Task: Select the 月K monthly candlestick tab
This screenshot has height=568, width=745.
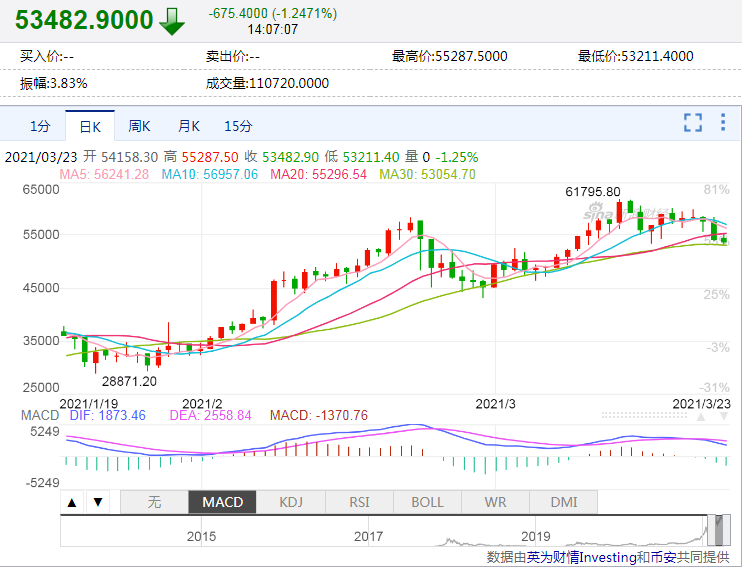Action: (x=189, y=126)
